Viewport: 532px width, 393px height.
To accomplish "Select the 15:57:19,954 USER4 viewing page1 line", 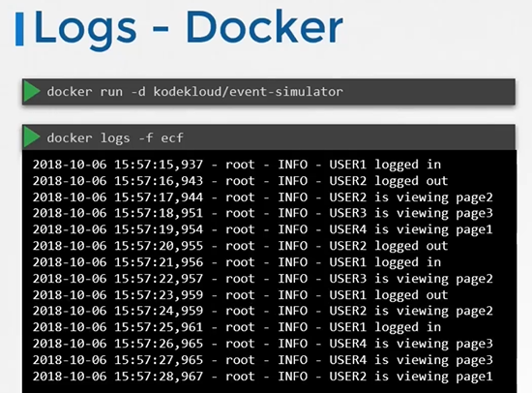I will 262,229.
